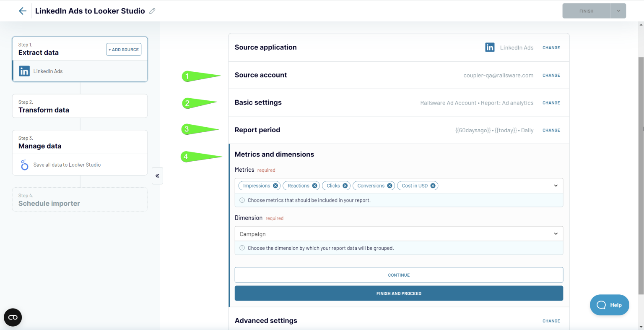Click the FINISH AND PROCEED button

tap(398, 293)
